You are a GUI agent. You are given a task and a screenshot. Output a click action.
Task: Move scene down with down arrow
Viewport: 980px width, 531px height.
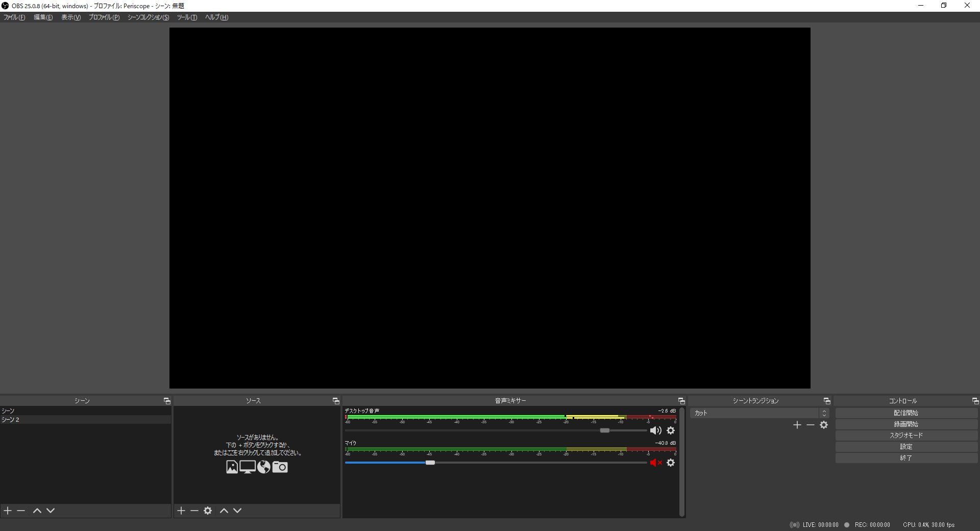(51, 511)
